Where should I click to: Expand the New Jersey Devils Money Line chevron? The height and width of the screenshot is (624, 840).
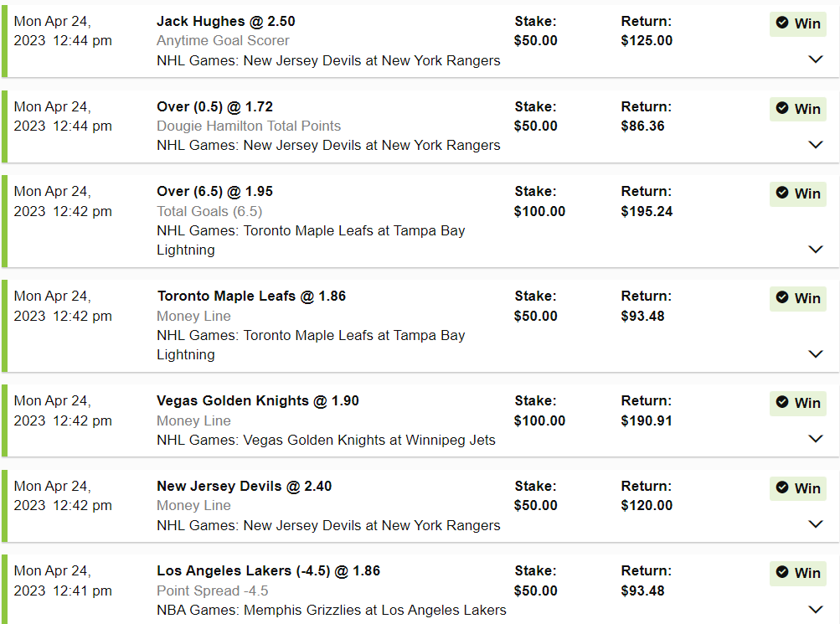point(816,524)
